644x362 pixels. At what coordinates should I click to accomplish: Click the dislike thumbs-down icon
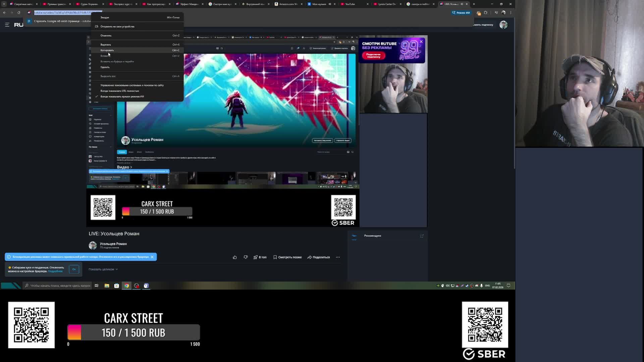pyautogui.click(x=246, y=257)
